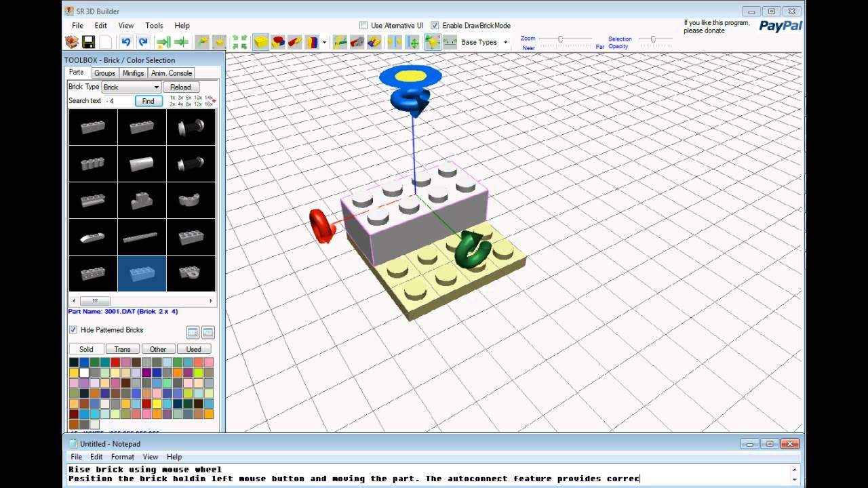The height and width of the screenshot is (488, 868).
Task: Pick the lime green color swatch
Action: (x=199, y=373)
